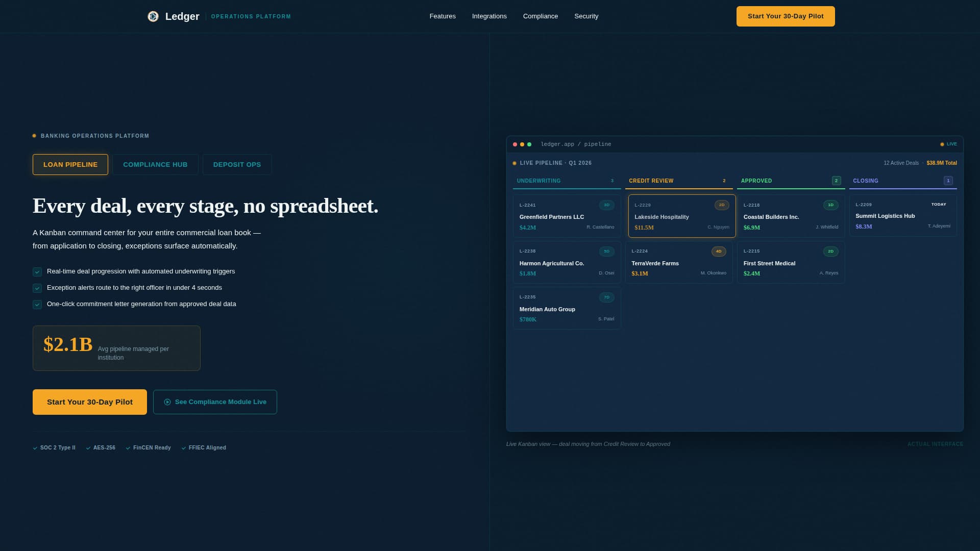Screen dimensions: 980x551
Task: Click the 3D badge on Greenfield Partners card
Action: point(607,205)
